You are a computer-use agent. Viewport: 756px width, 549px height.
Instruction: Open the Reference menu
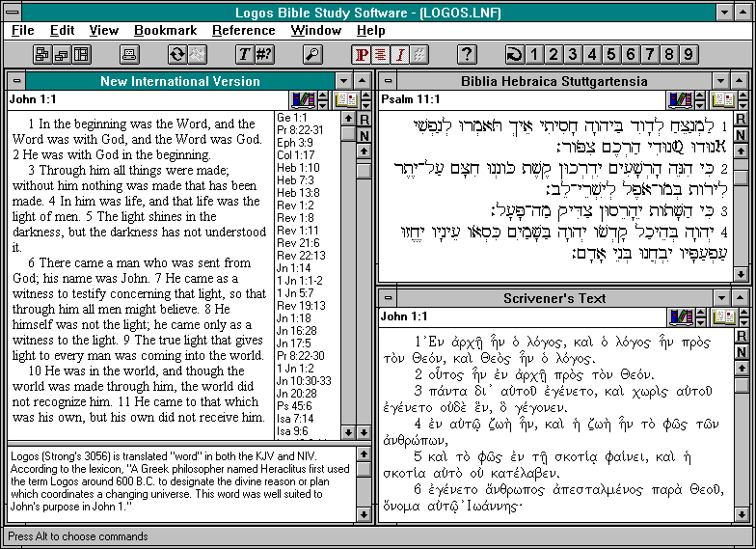tap(243, 31)
